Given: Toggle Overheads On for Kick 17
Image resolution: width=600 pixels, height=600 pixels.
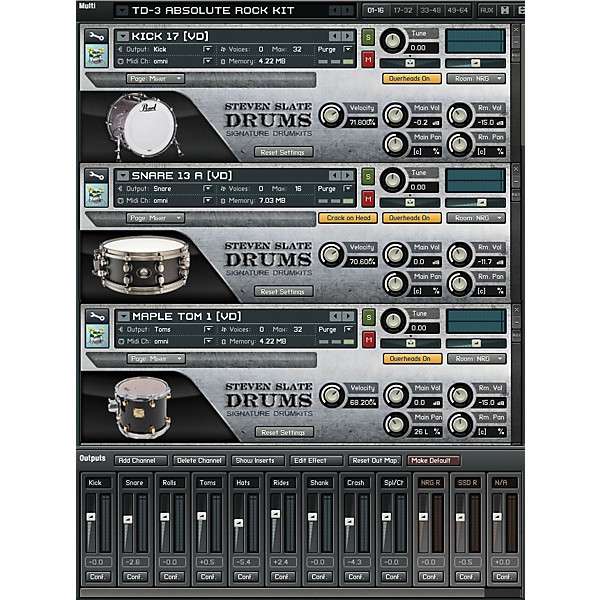Looking at the screenshot, I should [x=412, y=78].
